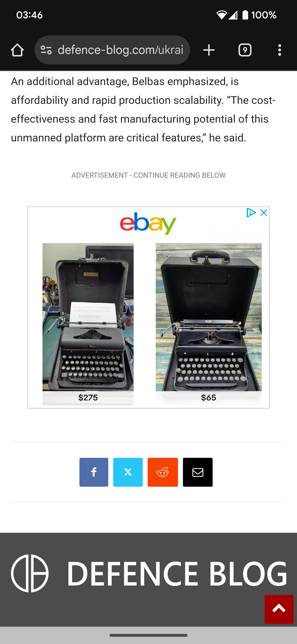Open Chrome home page
The height and width of the screenshot is (644, 297).
coord(17,50)
